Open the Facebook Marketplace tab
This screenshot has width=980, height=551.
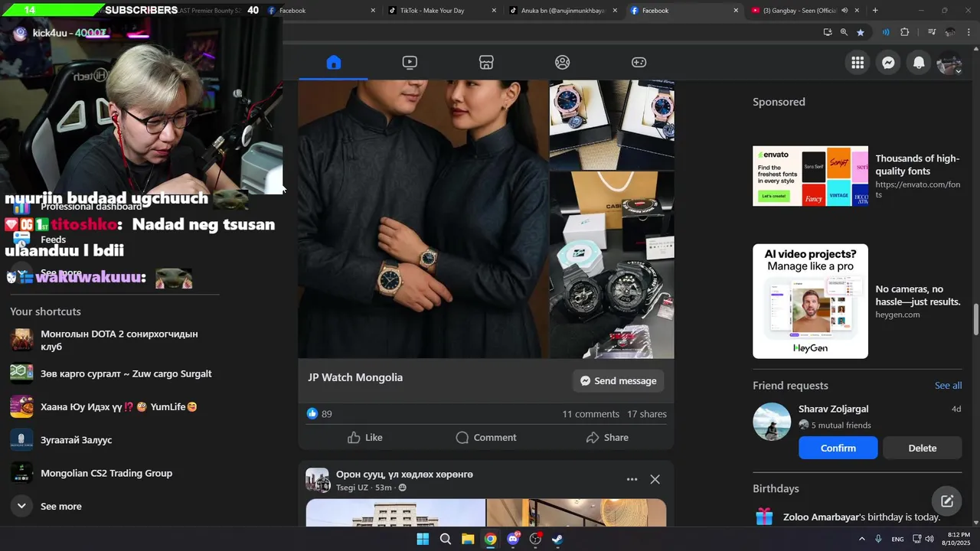486,63
